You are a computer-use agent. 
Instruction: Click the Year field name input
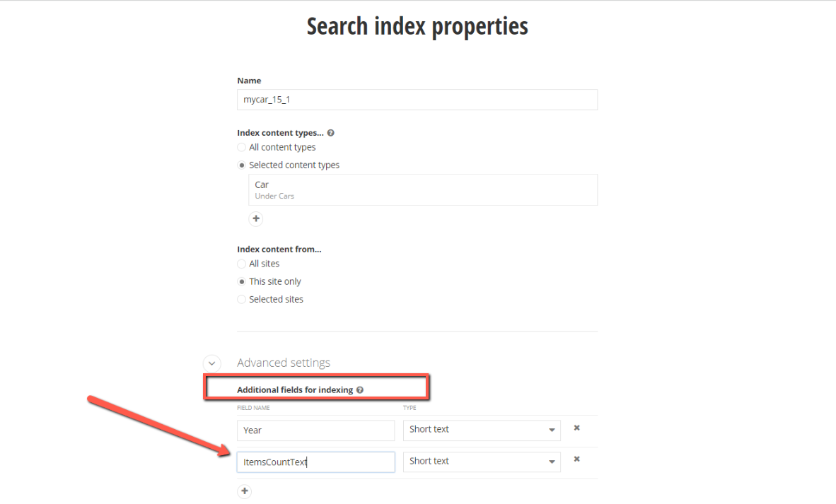[315, 430]
